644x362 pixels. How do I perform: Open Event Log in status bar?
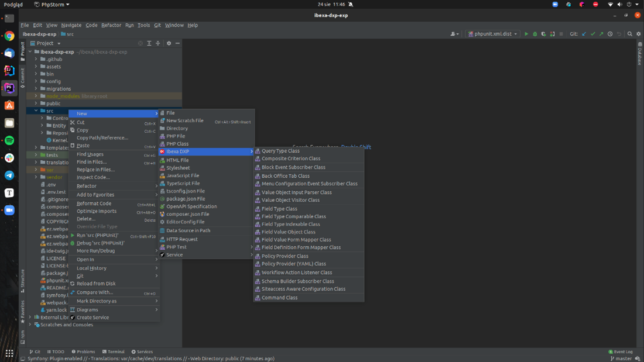[x=620, y=351]
